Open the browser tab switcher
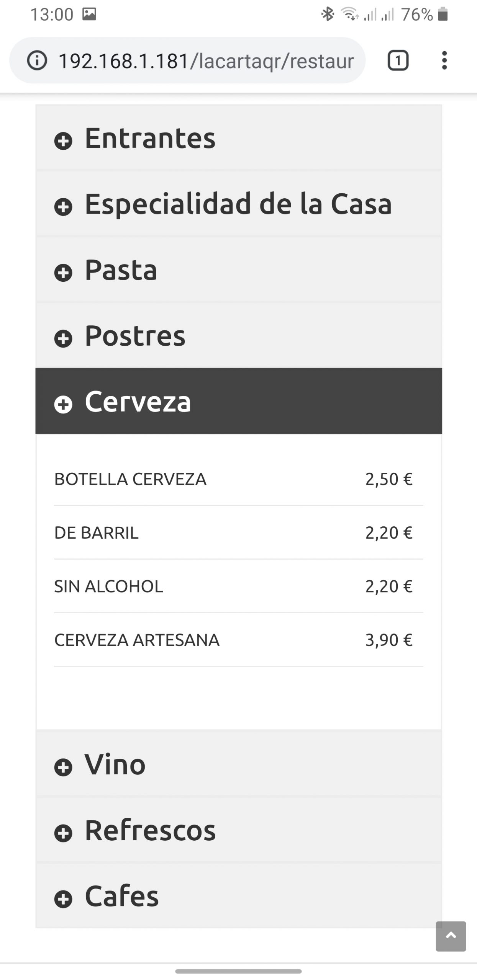 coord(398,60)
